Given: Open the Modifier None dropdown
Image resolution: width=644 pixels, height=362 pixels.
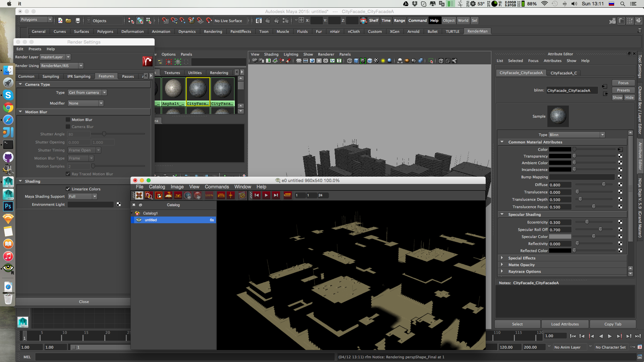Looking at the screenshot, I should point(86,103).
